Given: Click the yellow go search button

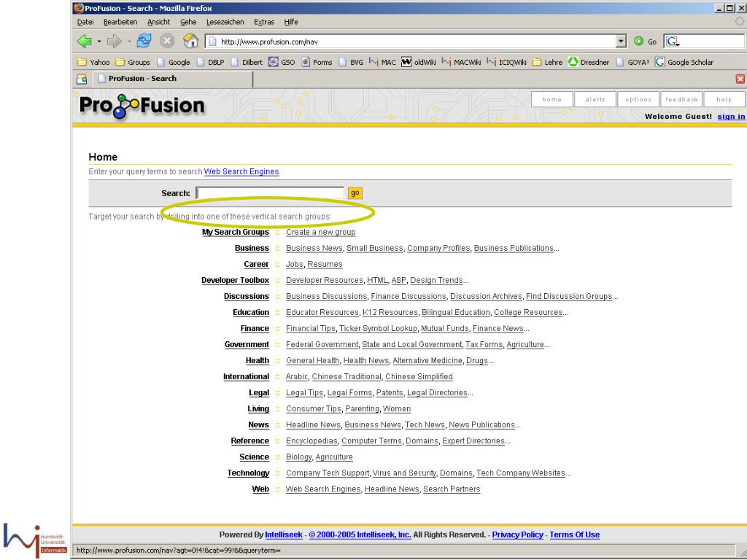Looking at the screenshot, I should tap(355, 193).
